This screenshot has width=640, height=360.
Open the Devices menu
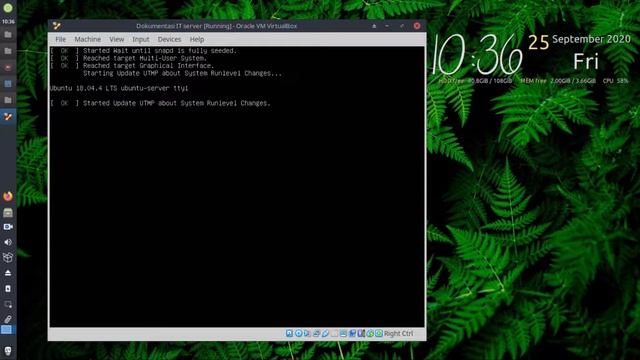(169, 39)
